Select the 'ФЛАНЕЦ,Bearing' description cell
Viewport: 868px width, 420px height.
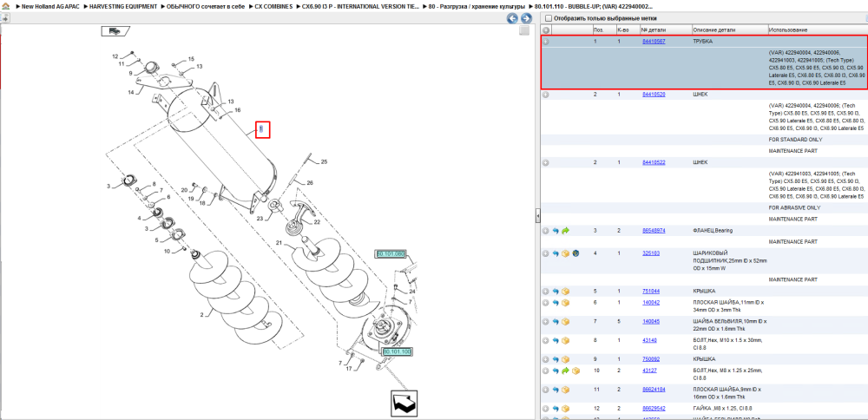tap(714, 230)
